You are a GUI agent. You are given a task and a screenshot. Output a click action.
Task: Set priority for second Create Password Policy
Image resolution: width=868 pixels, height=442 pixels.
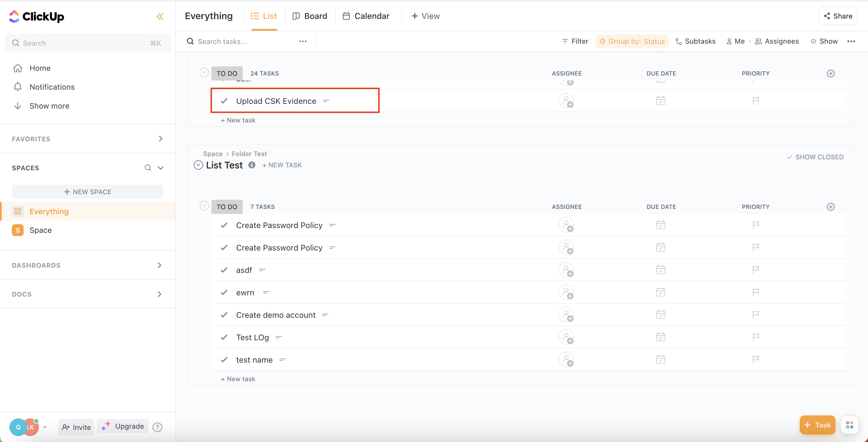pyautogui.click(x=756, y=248)
